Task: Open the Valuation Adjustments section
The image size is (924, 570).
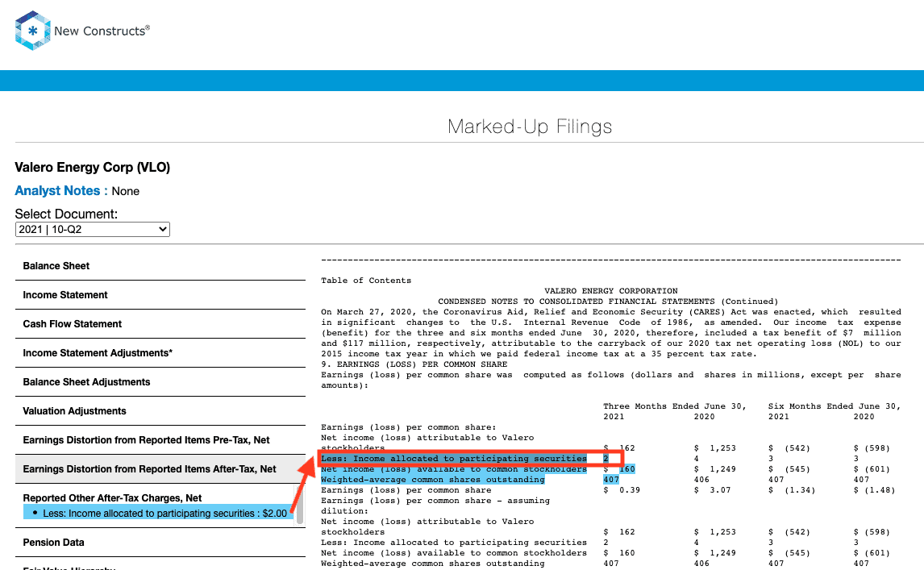Action: [160, 411]
